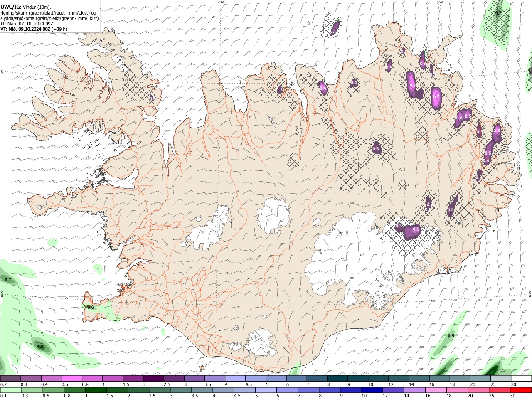532x399 pixels.
Task: Pick the deep blue 10 swatch in the lower legend
Action: point(372,390)
